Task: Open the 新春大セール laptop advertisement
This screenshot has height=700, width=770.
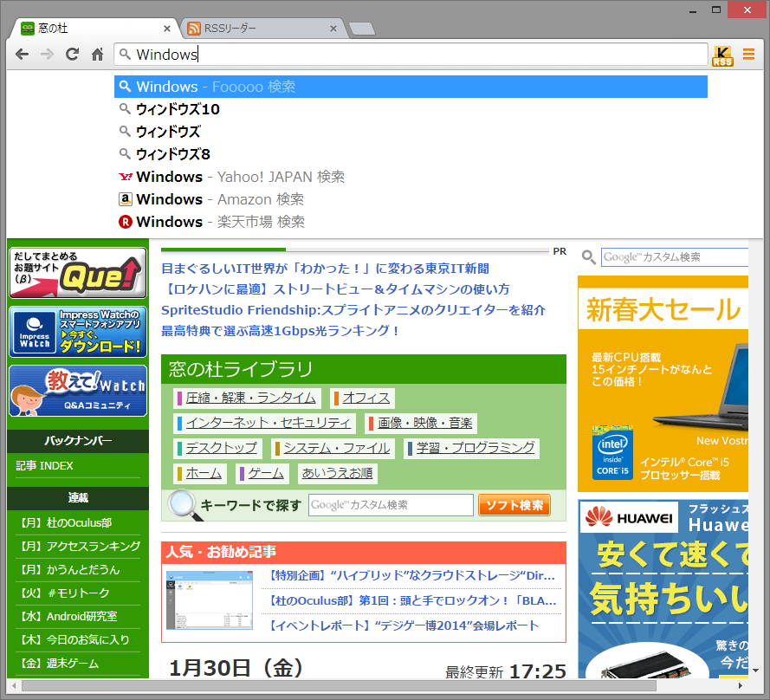Action: tap(663, 384)
